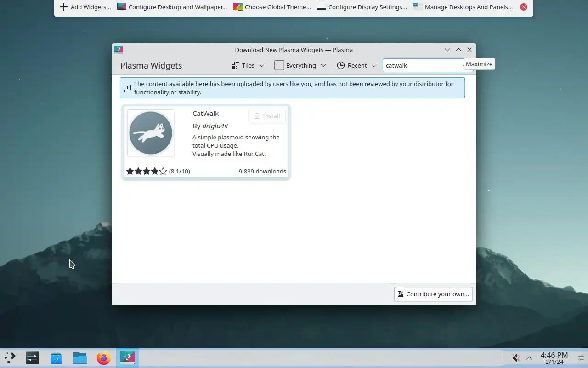This screenshot has width=588, height=368.
Task: Minimize the Download New Plasma Widgets window
Action: pos(447,50)
